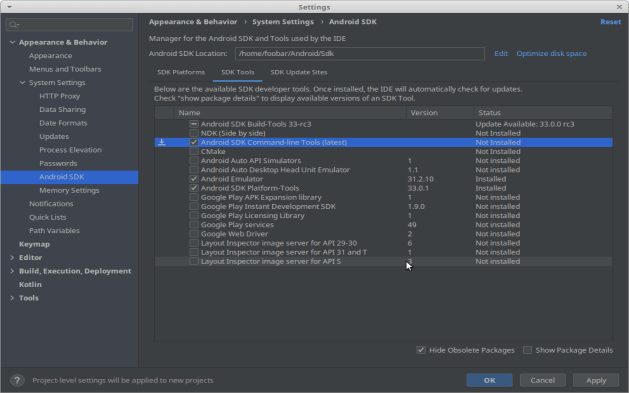Enable Show Package Details
The height and width of the screenshot is (393, 629).
[x=528, y=350]
